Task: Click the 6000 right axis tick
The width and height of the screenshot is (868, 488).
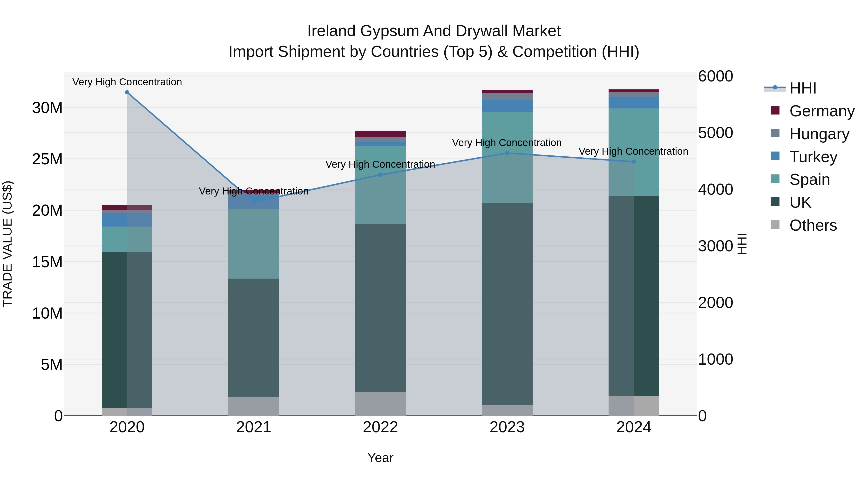Action: tap(716, 76)
